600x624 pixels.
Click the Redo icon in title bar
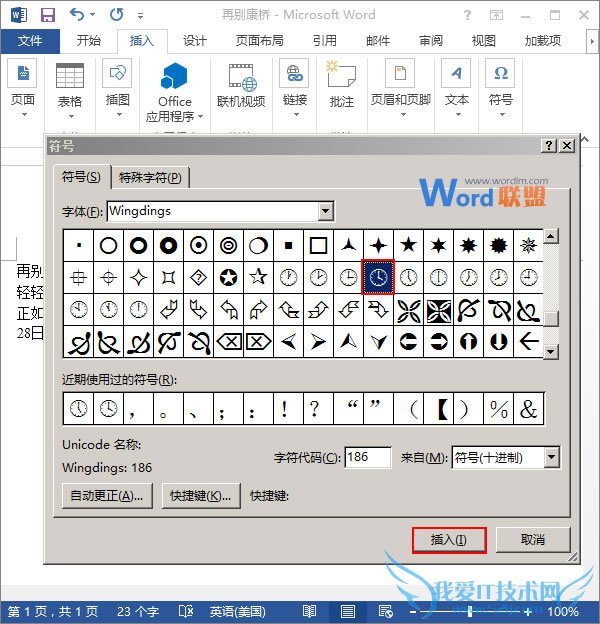[117, 15]
